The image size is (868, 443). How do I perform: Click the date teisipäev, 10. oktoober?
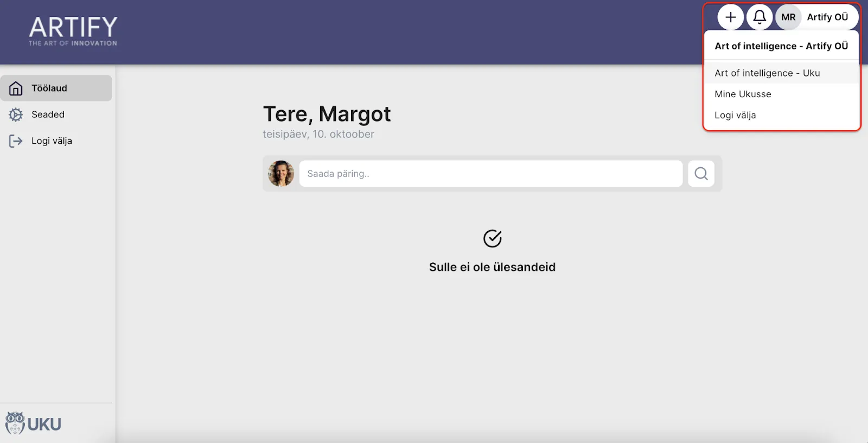(318, 135)
